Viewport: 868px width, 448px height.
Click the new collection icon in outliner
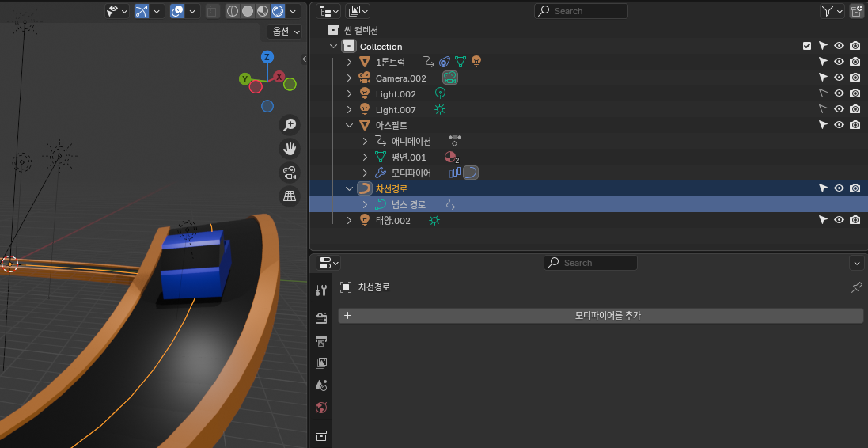[x=856, y=11]
